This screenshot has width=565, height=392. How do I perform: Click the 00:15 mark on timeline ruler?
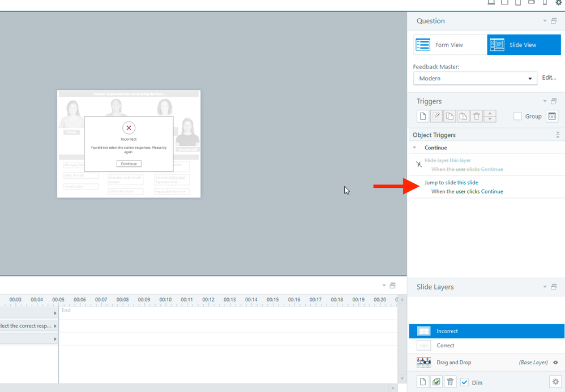[x=273, y=299]
